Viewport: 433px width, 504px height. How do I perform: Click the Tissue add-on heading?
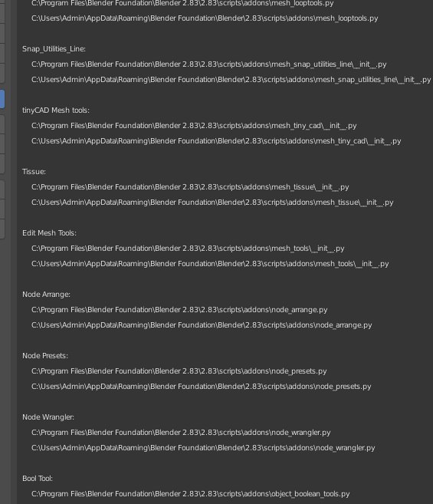click(x=34, y=172)
